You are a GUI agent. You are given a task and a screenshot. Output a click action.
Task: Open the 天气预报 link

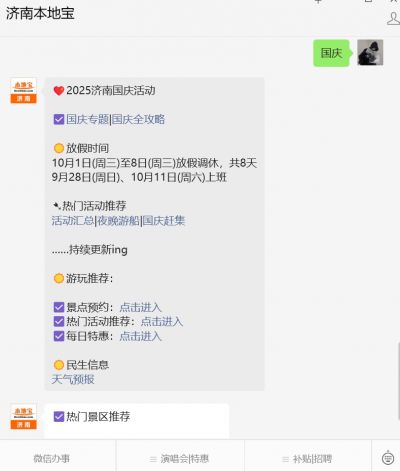[73, 379]
